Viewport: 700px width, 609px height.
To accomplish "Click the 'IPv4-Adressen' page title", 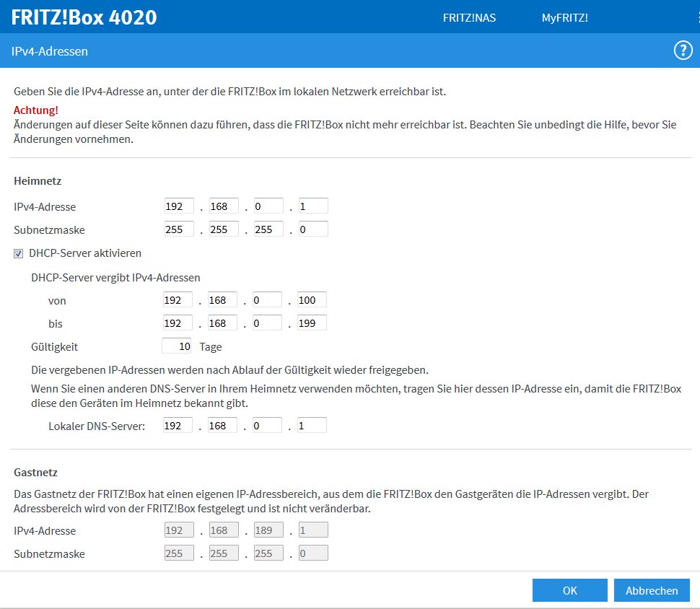I will click(x=50, y=51).
